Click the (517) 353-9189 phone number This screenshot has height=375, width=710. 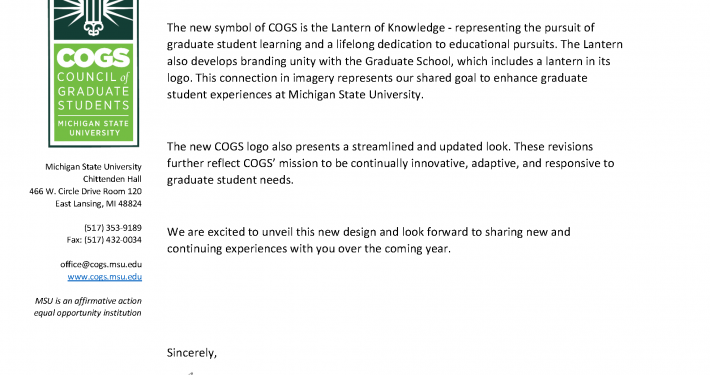pos(113,228)
